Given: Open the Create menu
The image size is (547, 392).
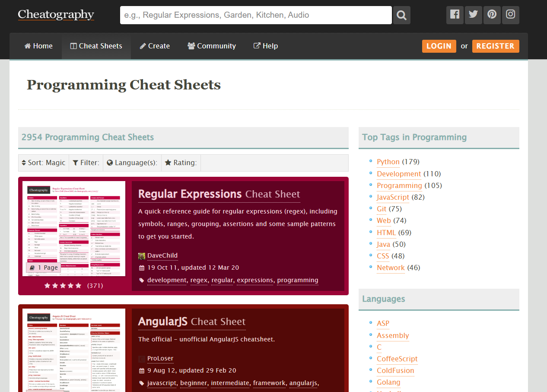Looking at the screenshot, I should click(x=155, y=46).
